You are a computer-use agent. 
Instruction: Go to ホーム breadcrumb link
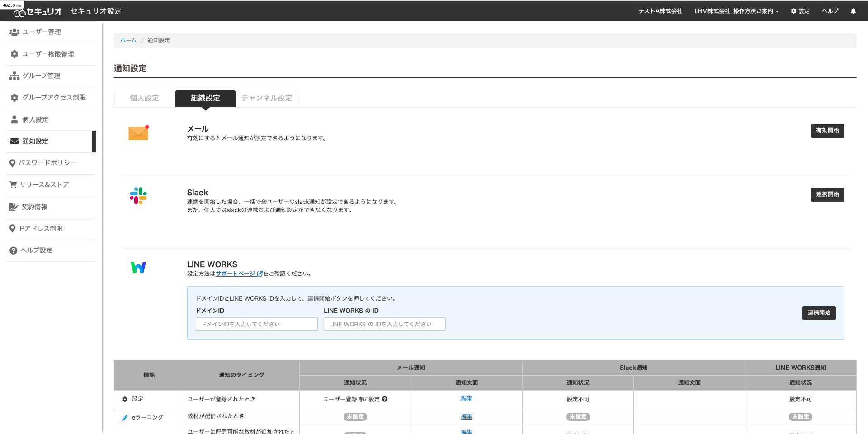tap(128, 40)
